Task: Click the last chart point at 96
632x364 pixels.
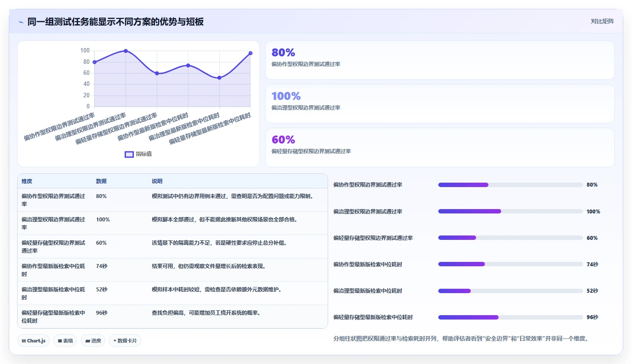Action: point(251,53)
